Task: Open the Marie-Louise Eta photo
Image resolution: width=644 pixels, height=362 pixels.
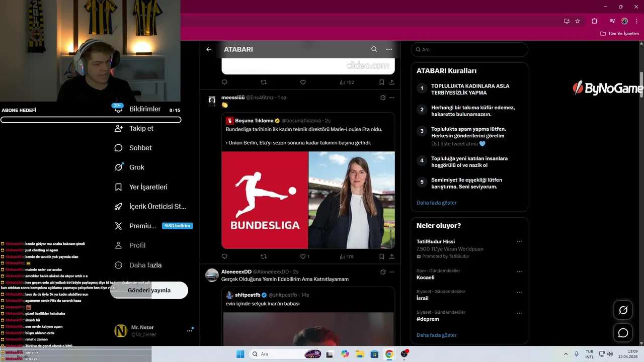Action: [x=352, y=200]
